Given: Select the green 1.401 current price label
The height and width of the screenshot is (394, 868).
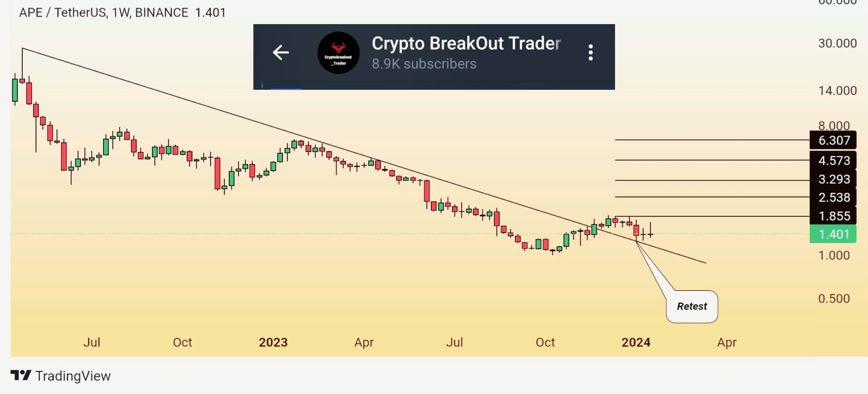Looking at the screenshot, I should (833, 234).
